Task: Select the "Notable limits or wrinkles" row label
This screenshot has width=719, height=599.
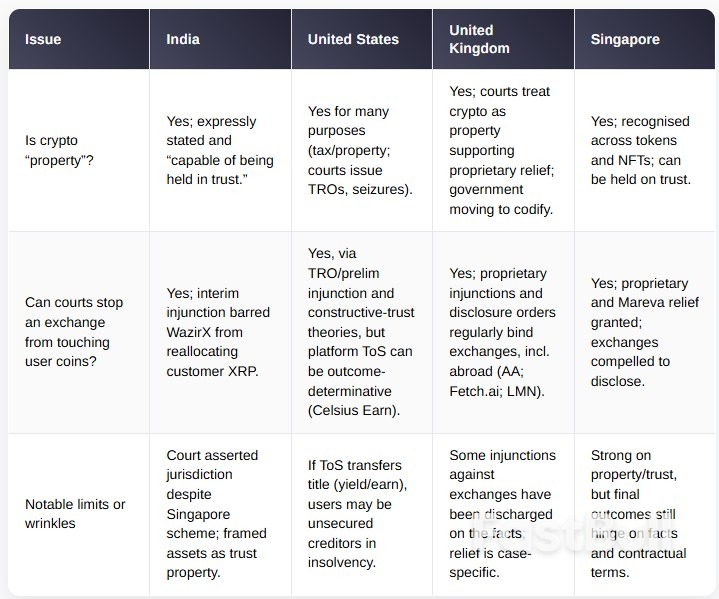Action: click(x=75, y=514)
